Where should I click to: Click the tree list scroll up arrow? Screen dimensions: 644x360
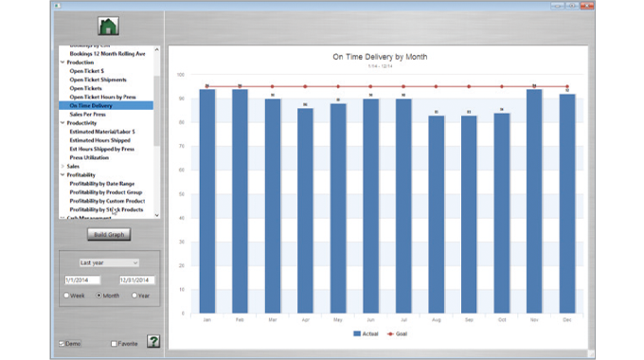(x=157, y=49)
